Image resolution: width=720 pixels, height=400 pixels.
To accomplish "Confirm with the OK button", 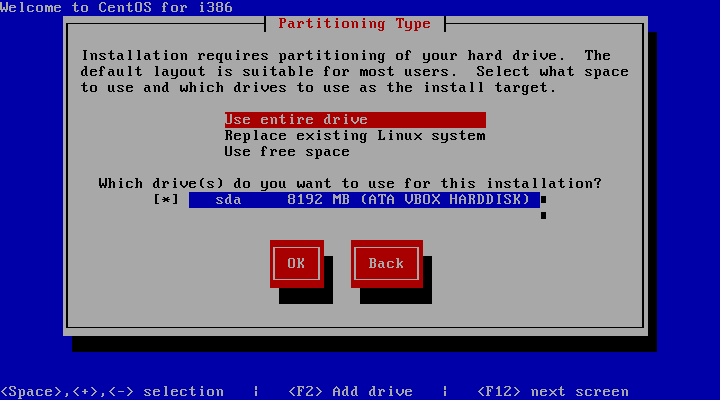I will coord(297,264).
